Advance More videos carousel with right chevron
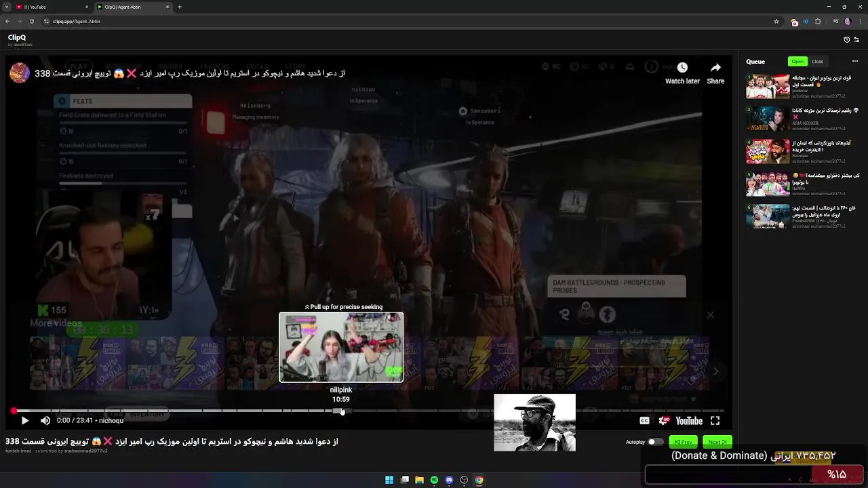This screenshot has height=488, width=868. [715, 371]
